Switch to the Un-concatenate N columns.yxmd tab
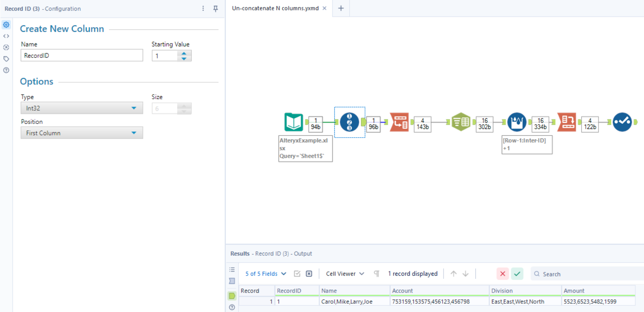Image resolution: width=644 pixels, height=312 pixels. pyautogui.click(x=274, y=7)
